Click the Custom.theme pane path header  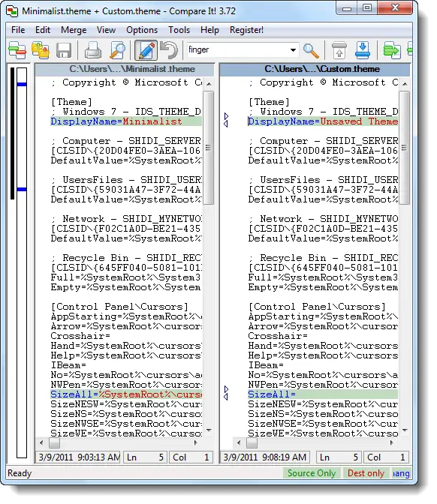[x=315, y=69]
